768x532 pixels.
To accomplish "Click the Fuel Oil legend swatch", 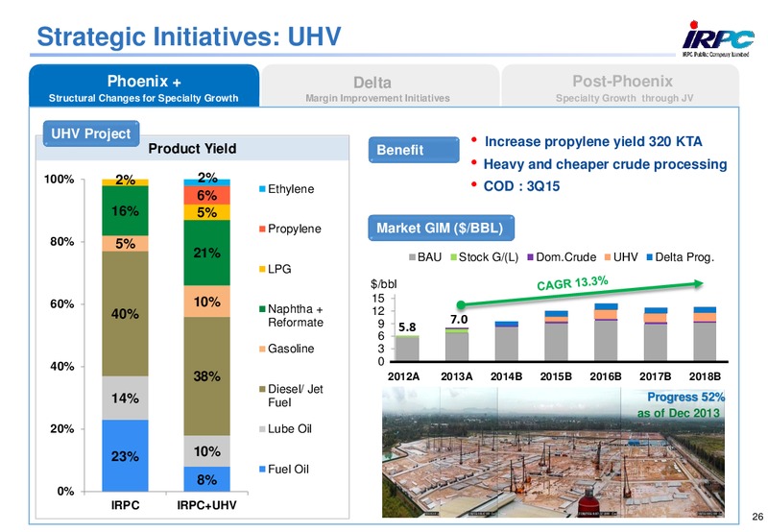I will pos(262,470).
